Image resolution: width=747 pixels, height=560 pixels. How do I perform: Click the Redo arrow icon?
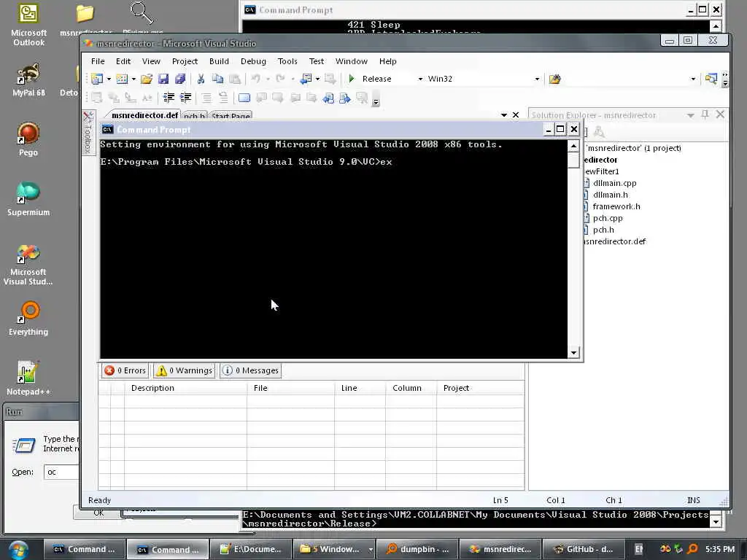(x=281, y=79)
